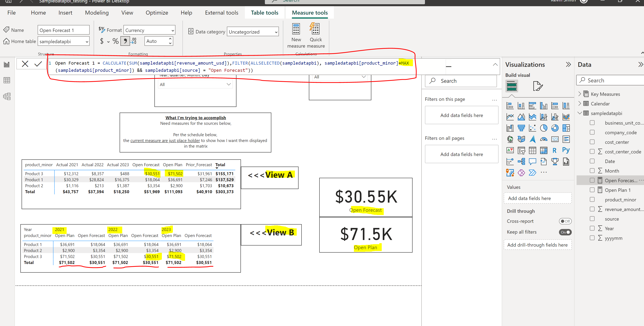
Task: Add a ribbon chart visual
Action: point(566,117)
